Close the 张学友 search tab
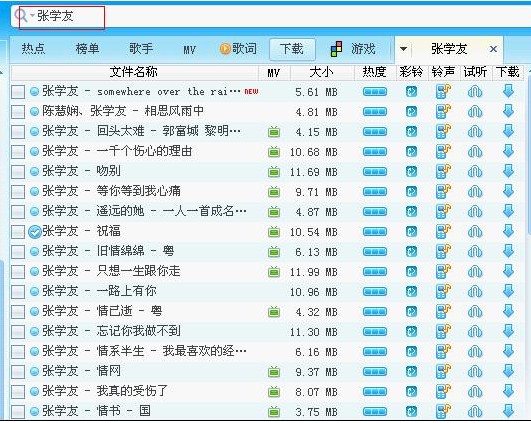The image size is (531, 423). click(493, 49)
